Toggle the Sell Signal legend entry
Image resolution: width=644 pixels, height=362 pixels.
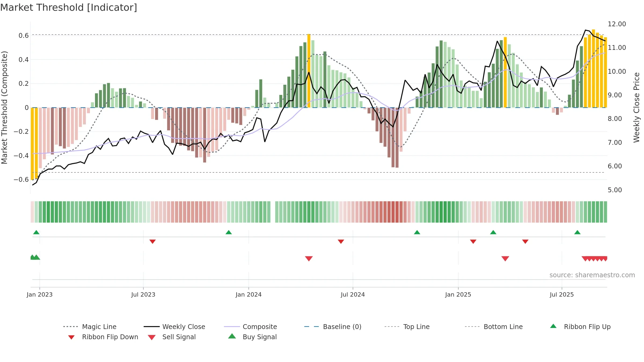(x=172, y=337)
